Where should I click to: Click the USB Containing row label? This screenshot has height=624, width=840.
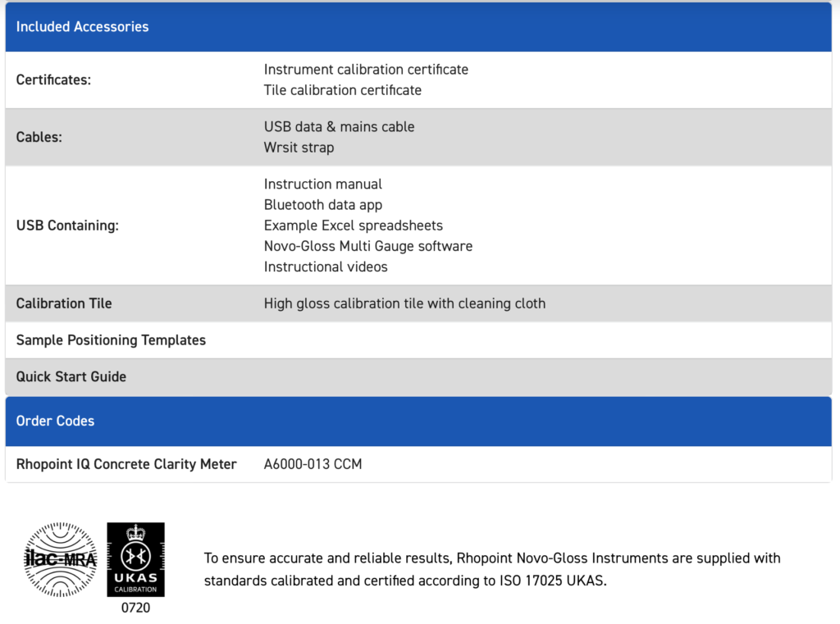point(67,225)
